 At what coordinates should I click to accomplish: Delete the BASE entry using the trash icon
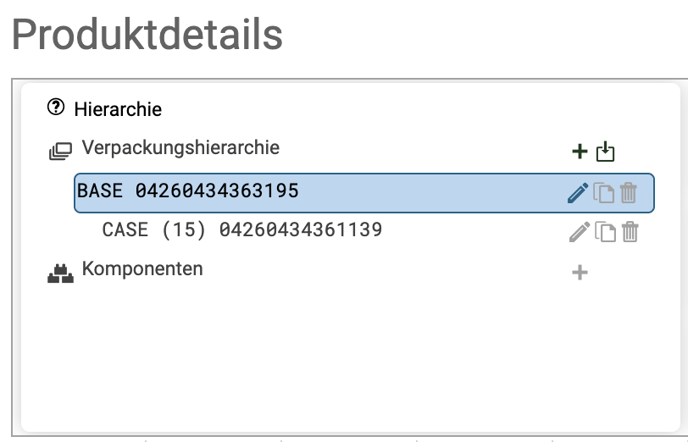tap(628, 193)
